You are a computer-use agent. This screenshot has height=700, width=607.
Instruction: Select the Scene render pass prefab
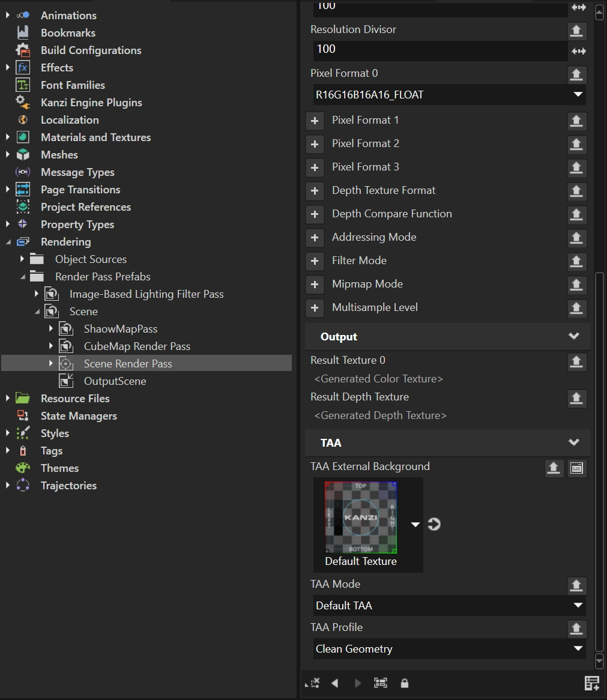click(83, 311)
